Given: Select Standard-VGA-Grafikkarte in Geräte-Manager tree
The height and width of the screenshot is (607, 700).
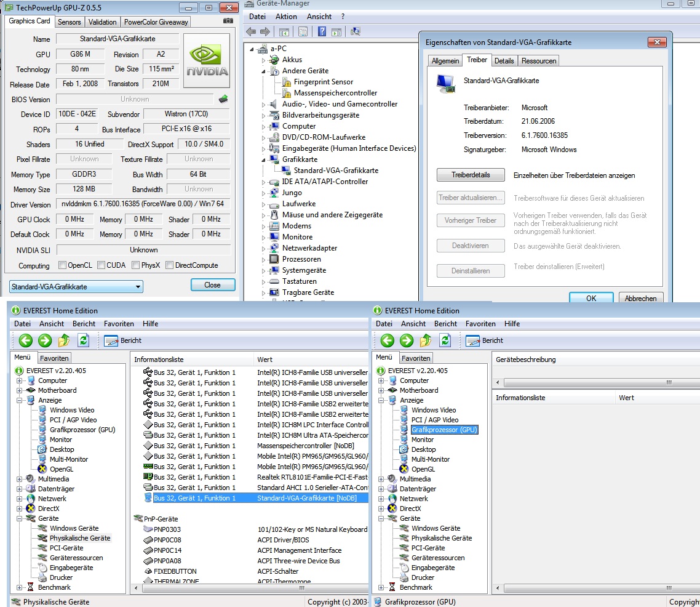Looking at the screenshot, I should click(336, 170).
